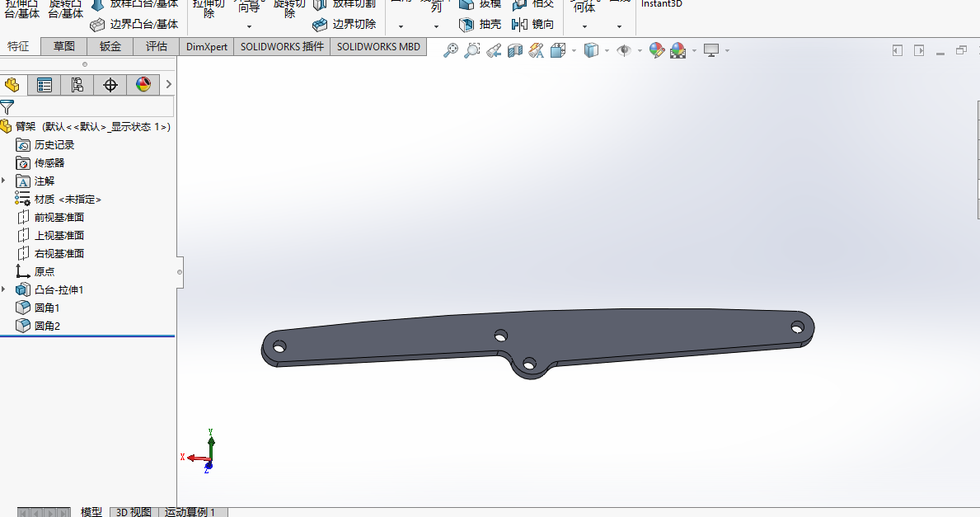
Task: Switch to the 模型 bottom tab
Action: 91,512
